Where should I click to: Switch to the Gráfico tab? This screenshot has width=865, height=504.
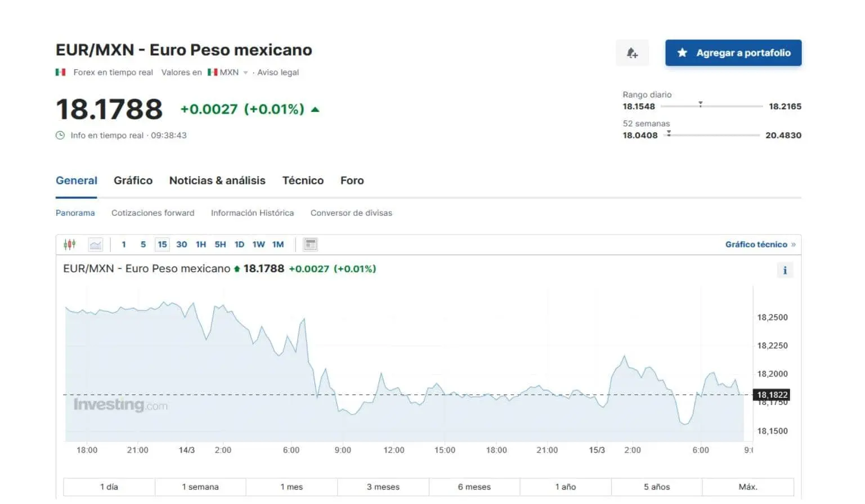[133, 181]
